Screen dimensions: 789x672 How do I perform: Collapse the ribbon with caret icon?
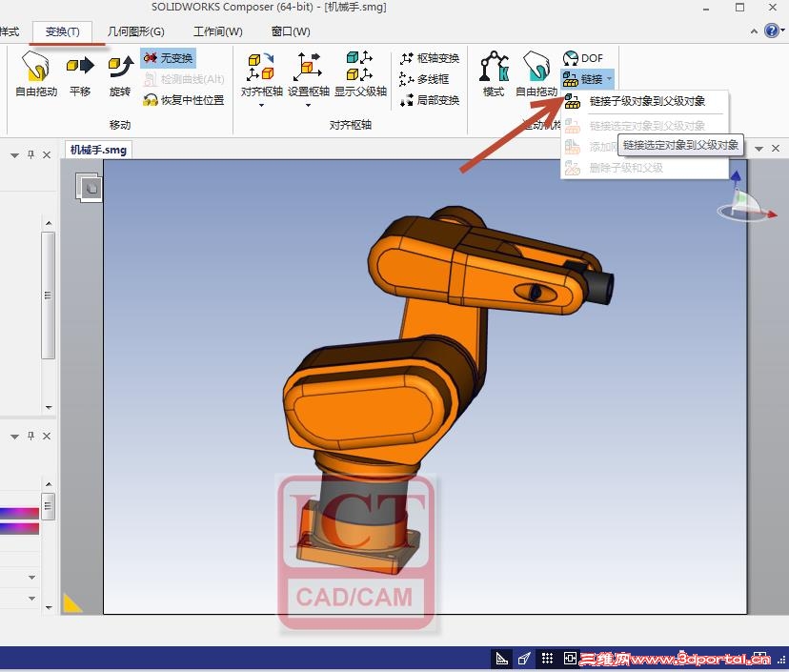pyautogui.click(x=754, y=31)
